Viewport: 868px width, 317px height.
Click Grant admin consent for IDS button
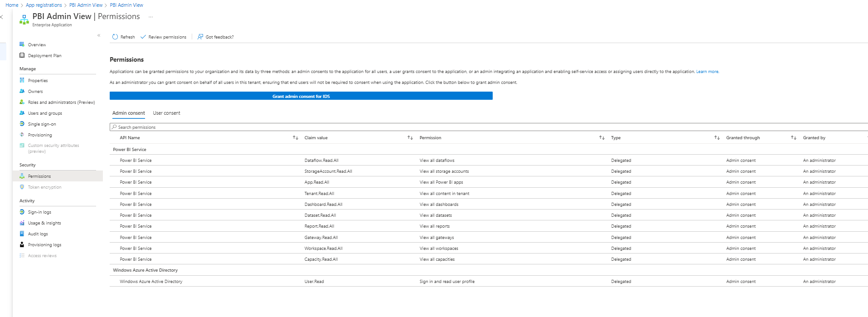(x=301, y=96)
